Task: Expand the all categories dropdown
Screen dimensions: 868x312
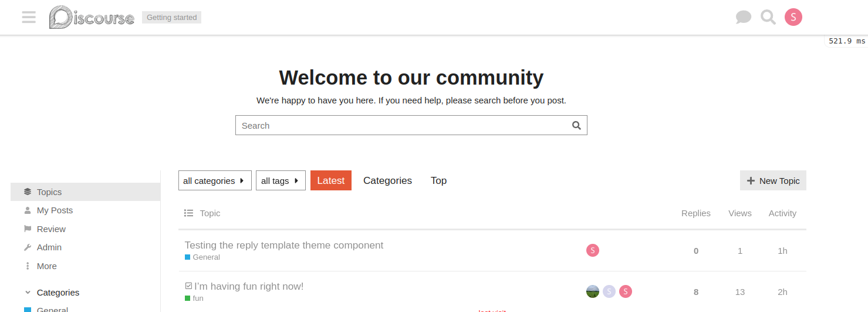Action: pos(215,180)
